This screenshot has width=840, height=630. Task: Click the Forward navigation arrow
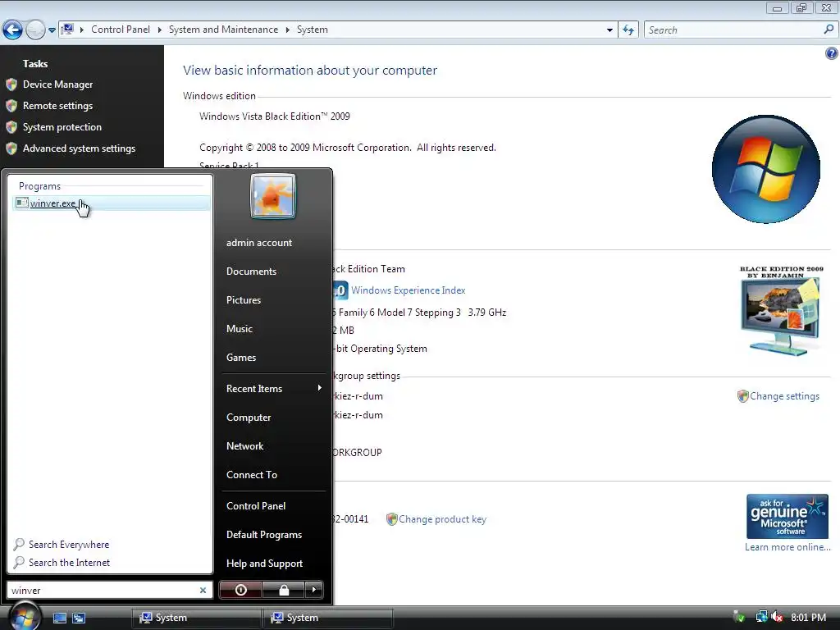[35, 30]
